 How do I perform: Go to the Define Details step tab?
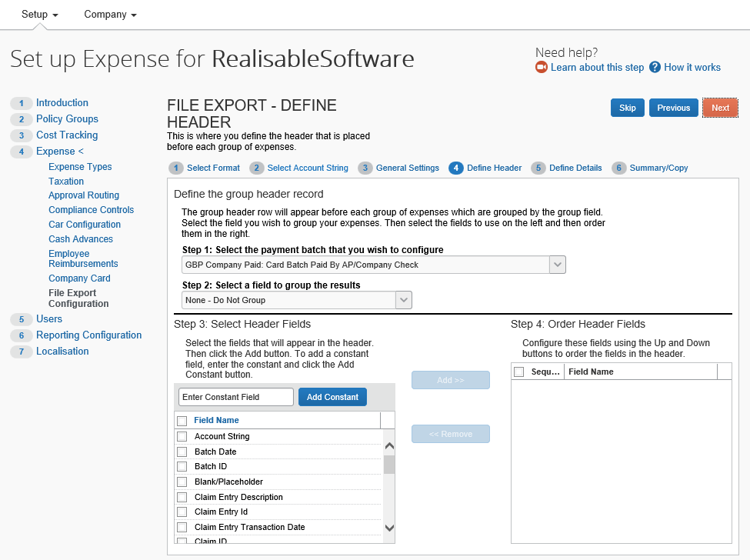pos(575,168)
